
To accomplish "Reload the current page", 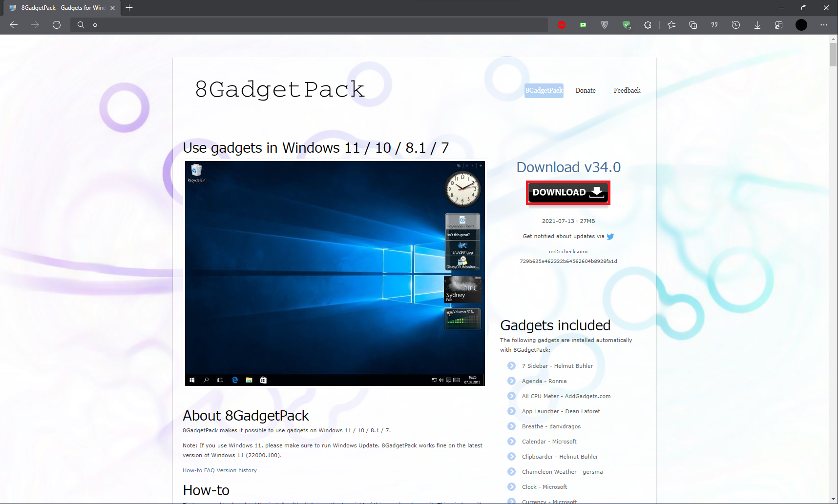I will point(57,25).
